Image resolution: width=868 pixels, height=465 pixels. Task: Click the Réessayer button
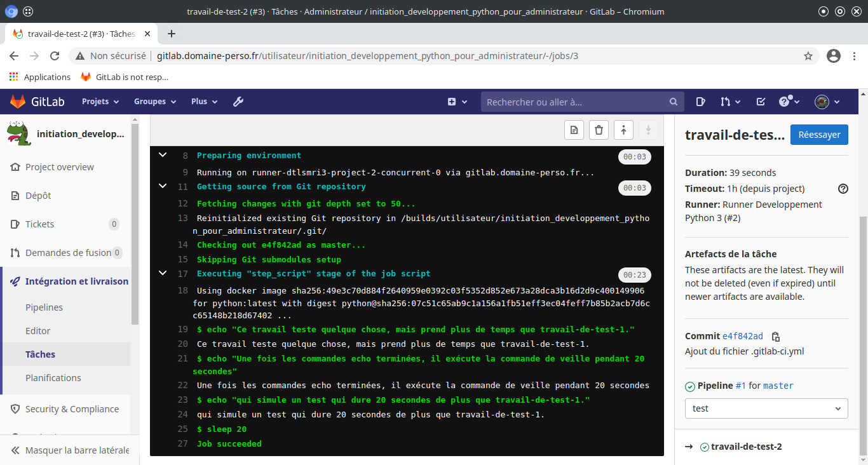pyautogui.click(x=818, y=135)
